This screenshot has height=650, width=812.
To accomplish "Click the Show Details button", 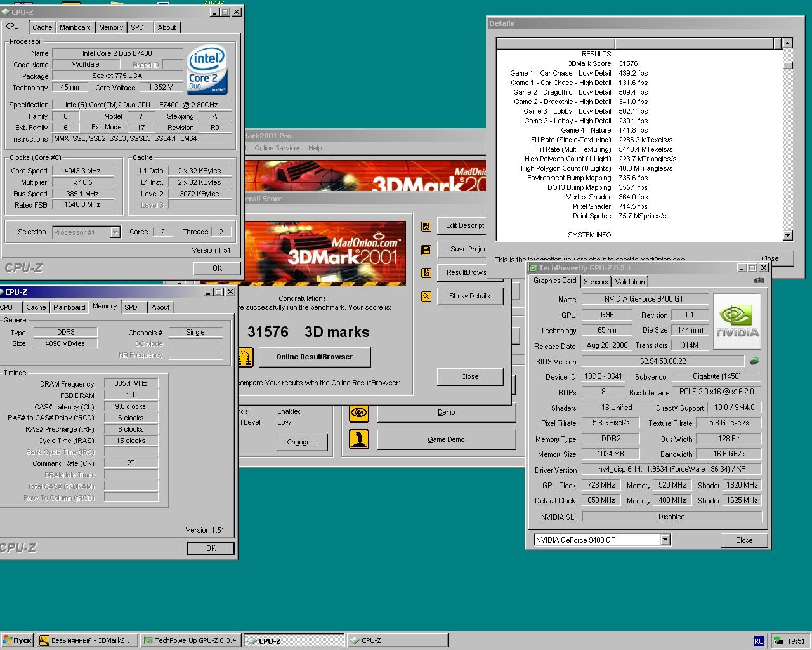I will click(469, 296).
